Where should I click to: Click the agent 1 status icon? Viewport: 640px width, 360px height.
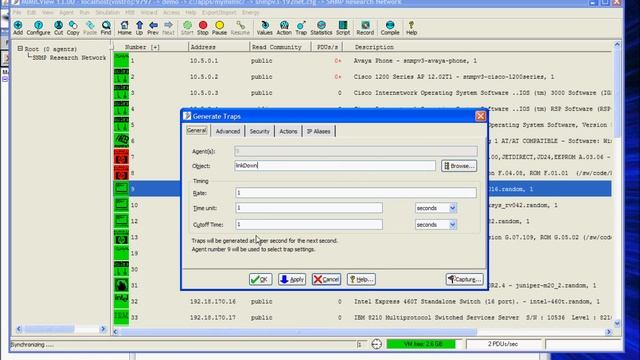[x=121, y=60]
